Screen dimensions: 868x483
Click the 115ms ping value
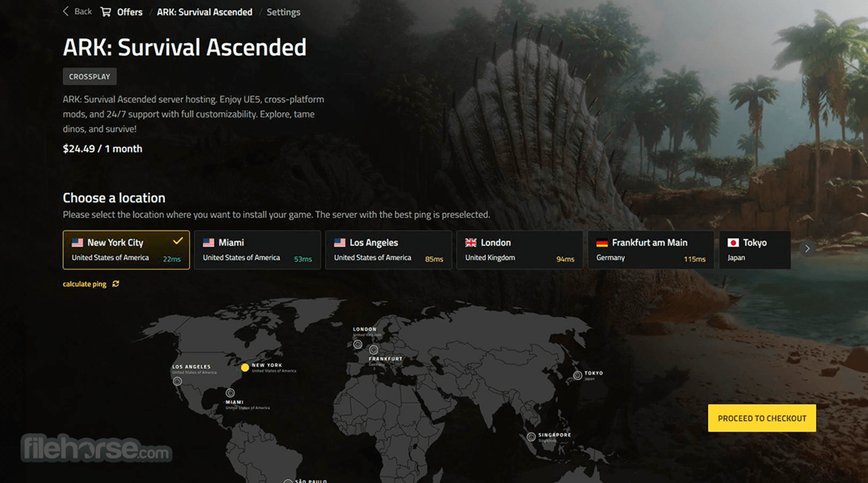pyautogui.click(x=695, y=259)
